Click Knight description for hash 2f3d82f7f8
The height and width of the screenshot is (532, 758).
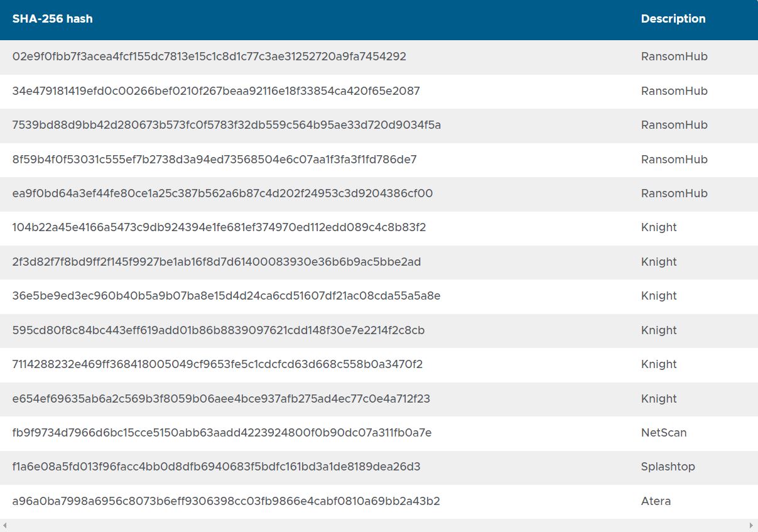[x=659, y=262]
